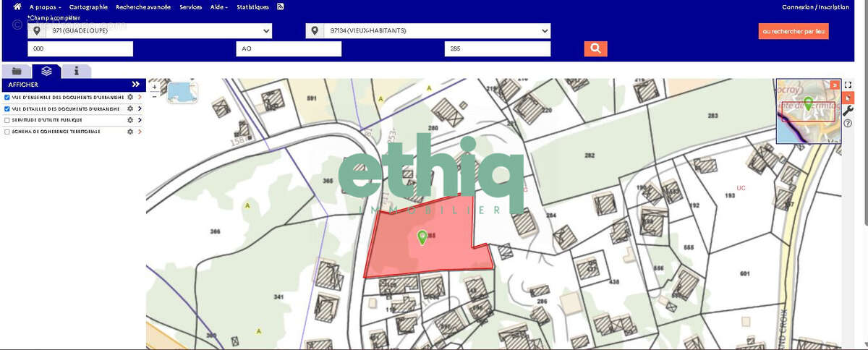The image size is (868, 350).
Task: Uncheck Vue d'ensemble des documents d'urbanisme
Action: coord(7,97)
